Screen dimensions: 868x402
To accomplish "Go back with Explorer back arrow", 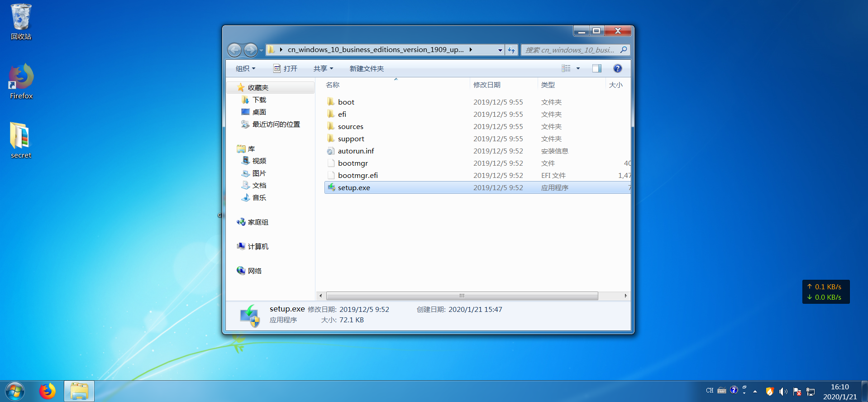I will click(x=234, y=50).
